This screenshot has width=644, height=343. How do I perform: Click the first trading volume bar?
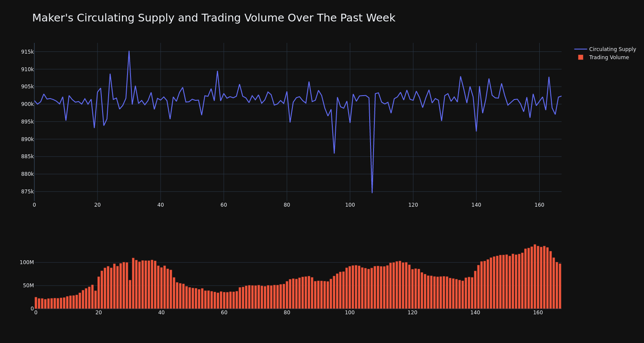(x=36, y=303)
